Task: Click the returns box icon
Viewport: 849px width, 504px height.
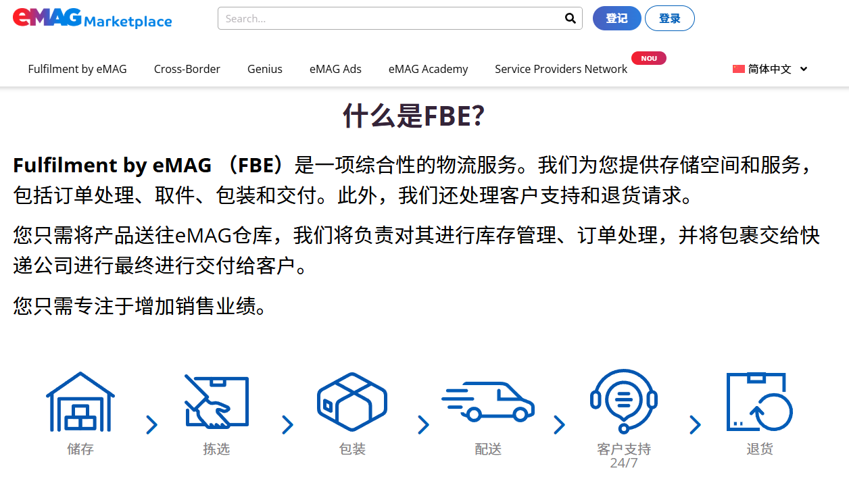Action: click(x=759, y=402)
